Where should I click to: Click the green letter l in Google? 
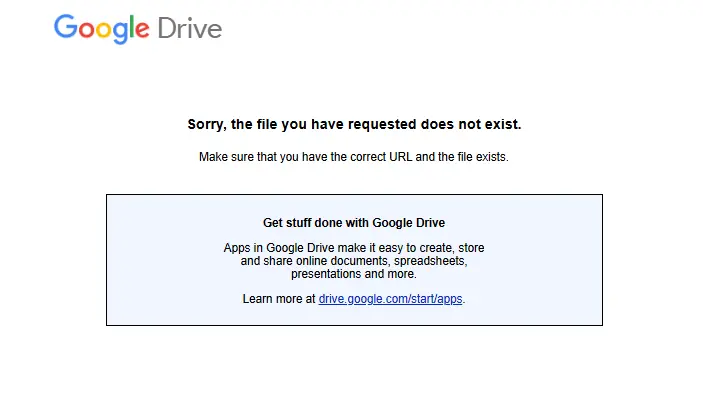click(132, 26)
